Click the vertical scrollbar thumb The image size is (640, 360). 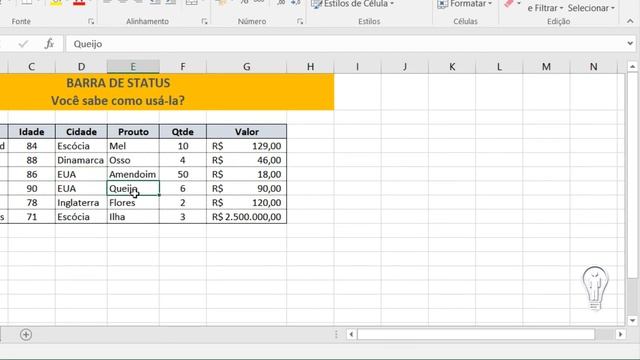[632, 176]
